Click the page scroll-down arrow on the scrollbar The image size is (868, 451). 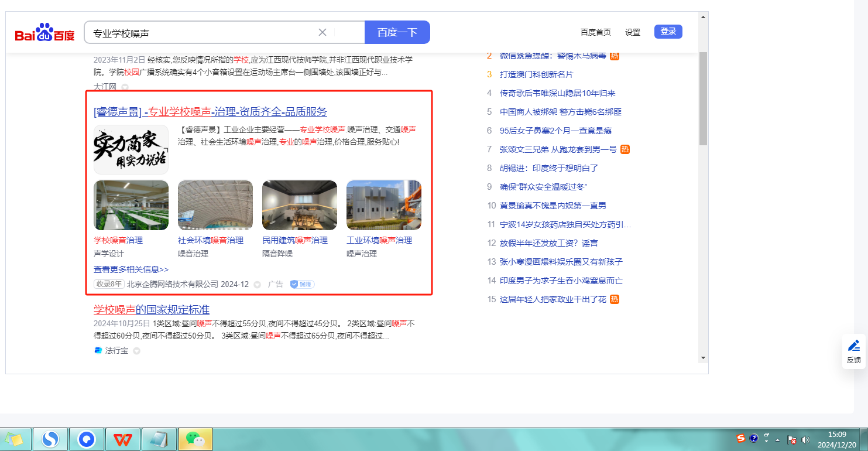coord(703,357)
